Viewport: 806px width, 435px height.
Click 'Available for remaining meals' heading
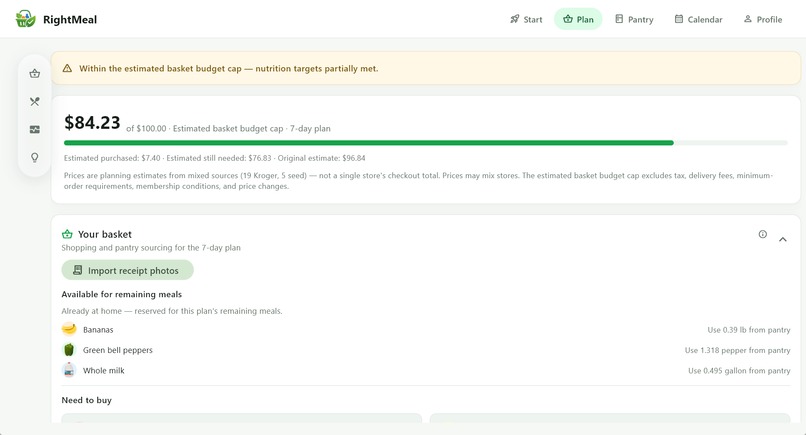click(122, 295)
